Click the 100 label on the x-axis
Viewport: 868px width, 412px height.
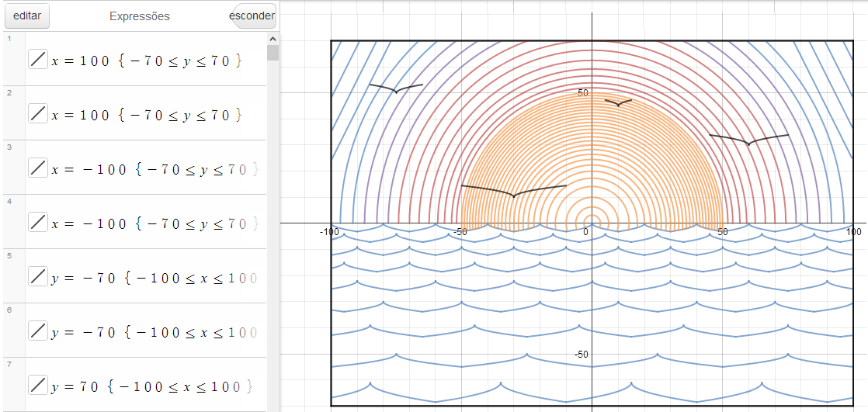tap(852, 231)
